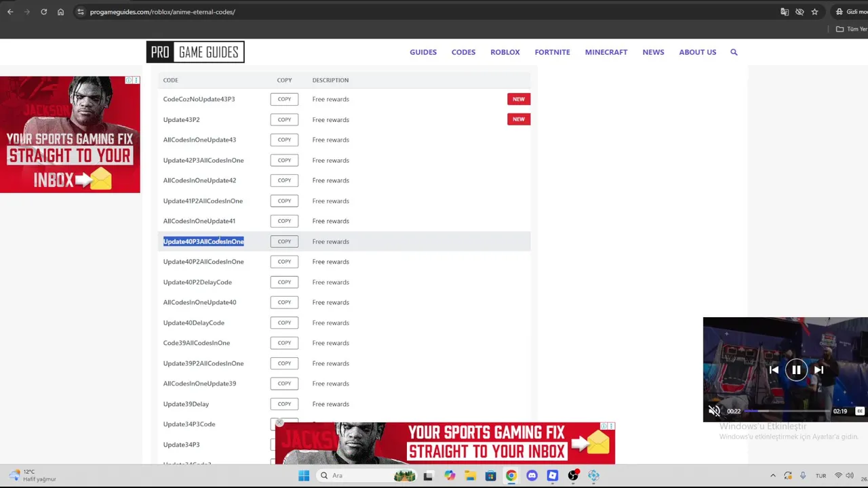Reload the page with the refresh icon

coord(43,12)
